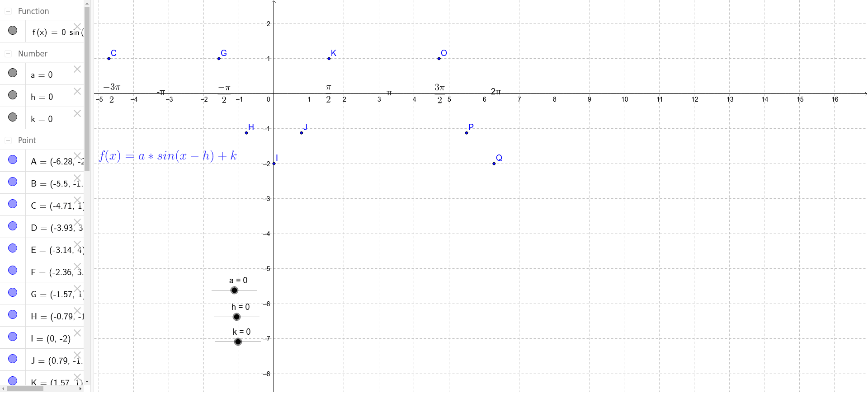Select point G on the graph
Viewport: 868px width, 393px height.
219,59
